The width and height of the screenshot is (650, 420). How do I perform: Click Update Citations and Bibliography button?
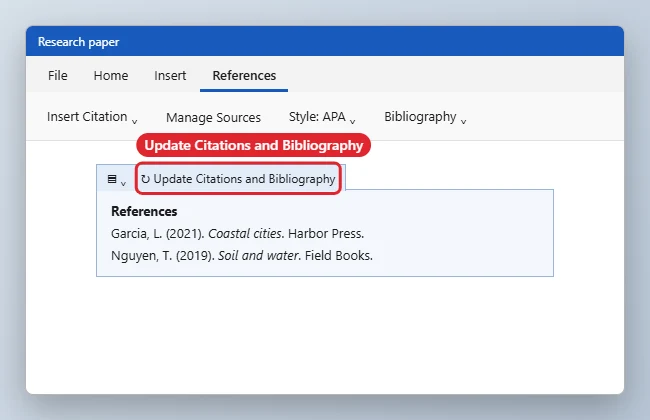(238, 179)
